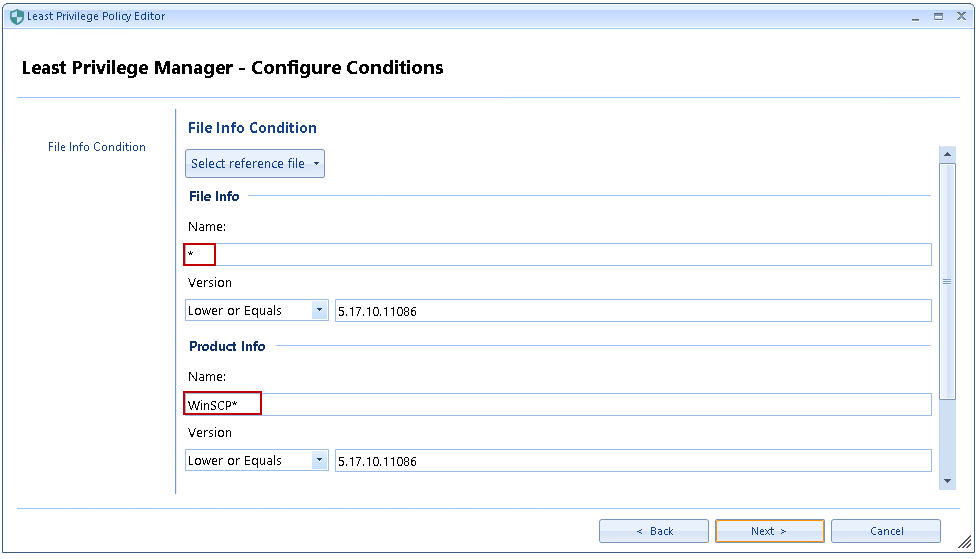Click the vertical scrollbar thumb

coord(947,280)
